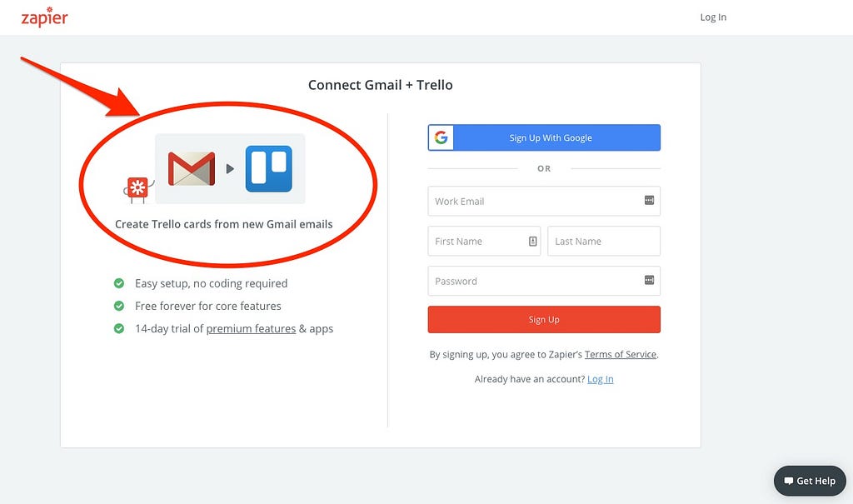Image resolution: width=853 pixels, height=504 pixels.
Task: Click the Zapier logo
Action: coord(45,17)
